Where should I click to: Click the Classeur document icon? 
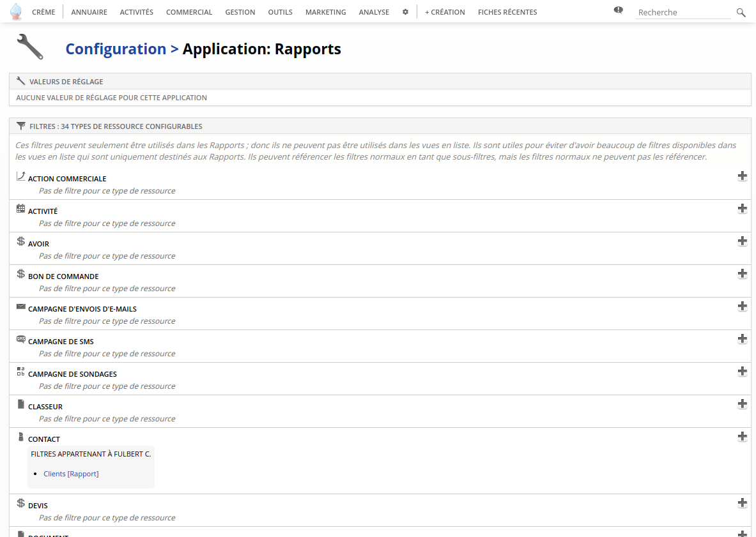click(20, 404)
